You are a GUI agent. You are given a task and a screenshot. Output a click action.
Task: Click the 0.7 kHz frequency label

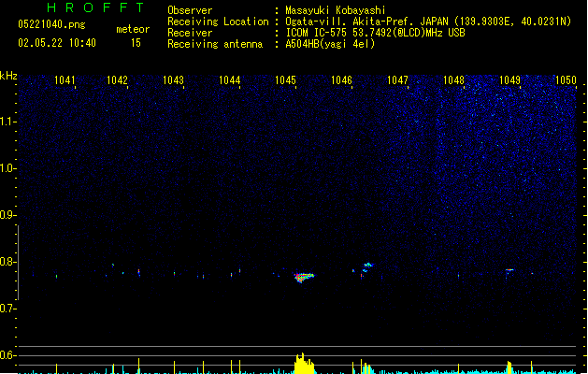point(7,309)
